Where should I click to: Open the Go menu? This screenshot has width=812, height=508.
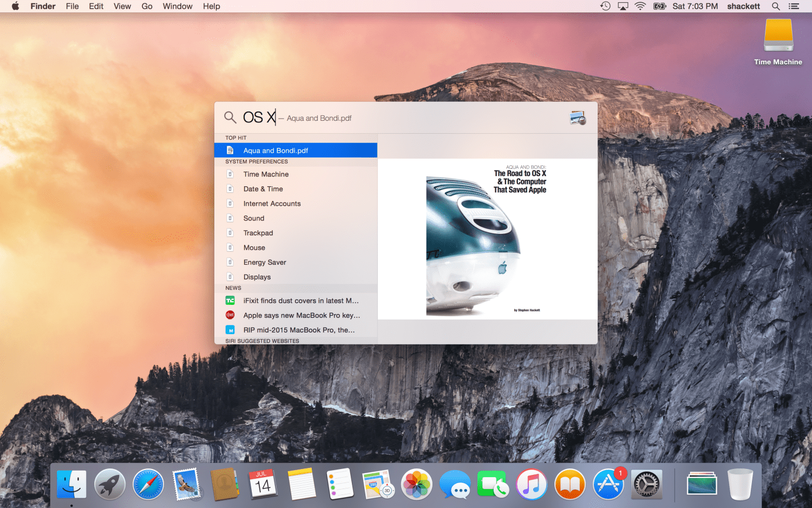coord(147,6)
